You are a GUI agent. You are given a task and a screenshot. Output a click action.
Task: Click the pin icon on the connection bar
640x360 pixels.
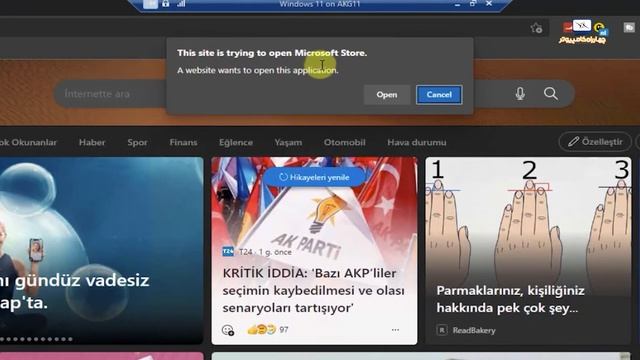150,4
